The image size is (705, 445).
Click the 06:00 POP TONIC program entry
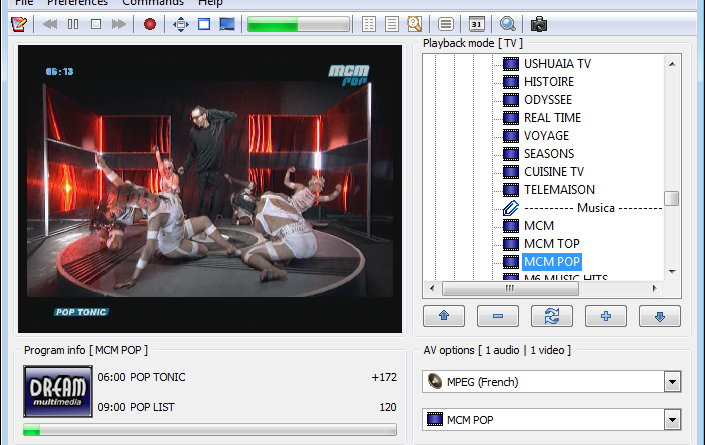141,377
